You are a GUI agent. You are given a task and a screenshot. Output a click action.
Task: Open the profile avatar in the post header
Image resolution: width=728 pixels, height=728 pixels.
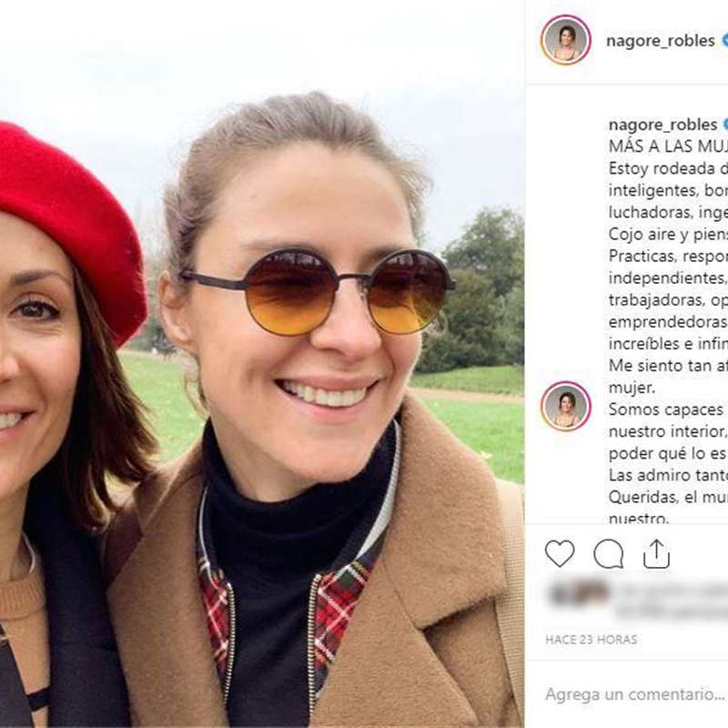pyautogui.click(x=566, y=40)
